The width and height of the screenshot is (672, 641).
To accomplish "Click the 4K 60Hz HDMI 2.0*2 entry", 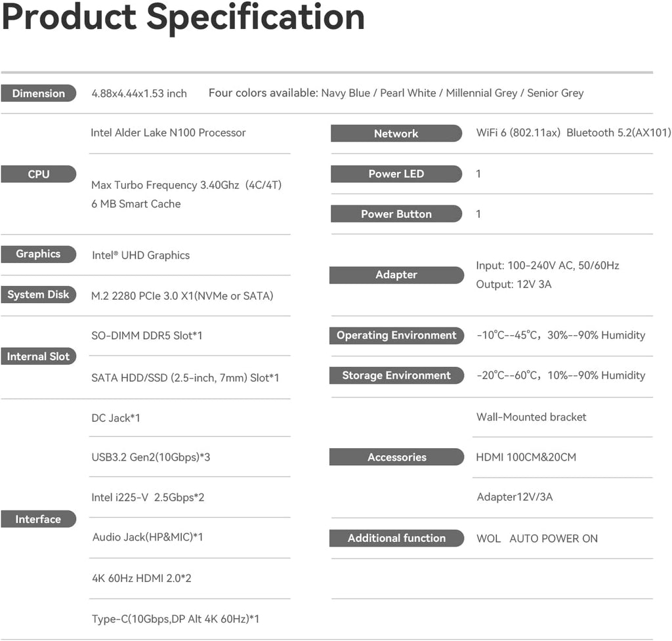I will click(x=141, y=578).
